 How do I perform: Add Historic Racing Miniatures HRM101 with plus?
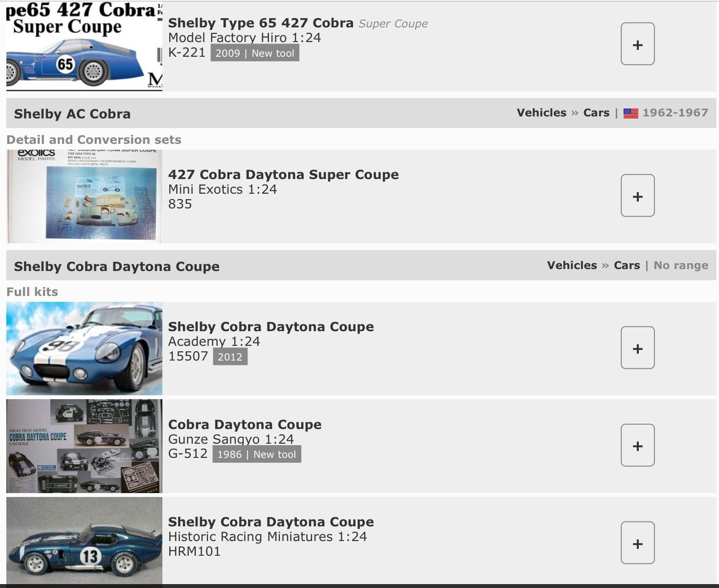point(637,543)
